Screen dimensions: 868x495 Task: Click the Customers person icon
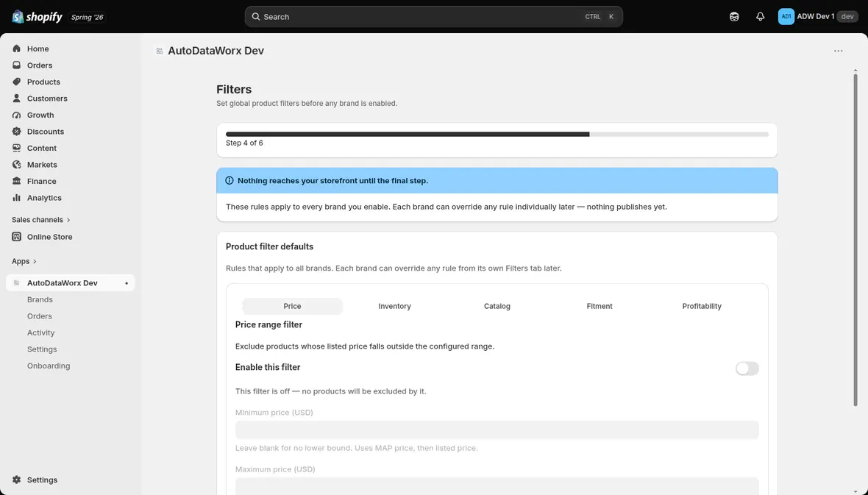(x=17, y=99)
